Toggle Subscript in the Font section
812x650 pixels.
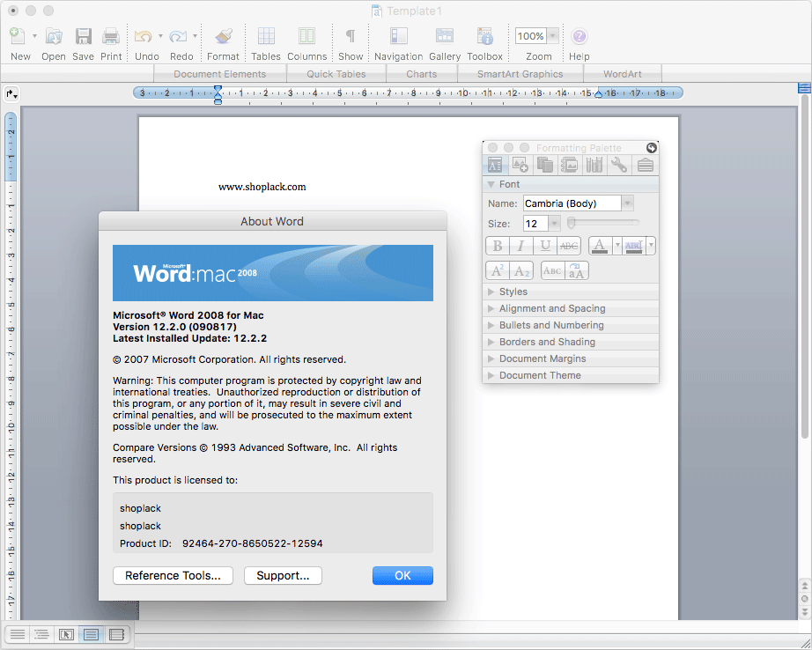coord(521,271)
